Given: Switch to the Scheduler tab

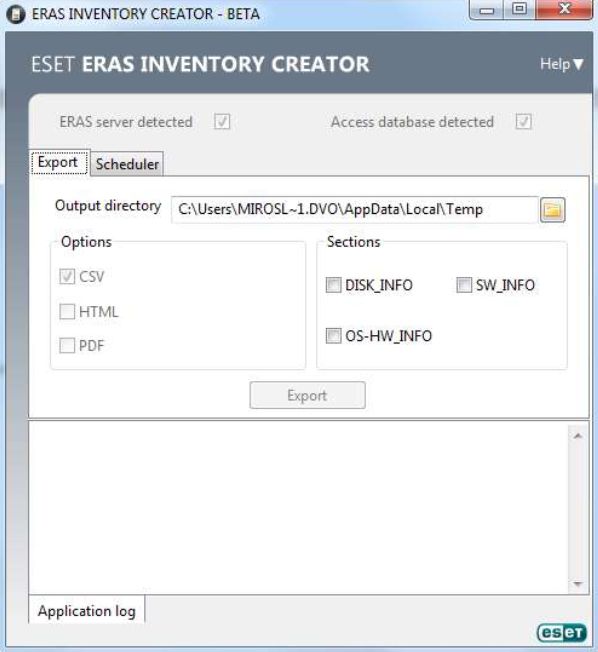Looking at the screenshot, I should [x=127, y=164].
